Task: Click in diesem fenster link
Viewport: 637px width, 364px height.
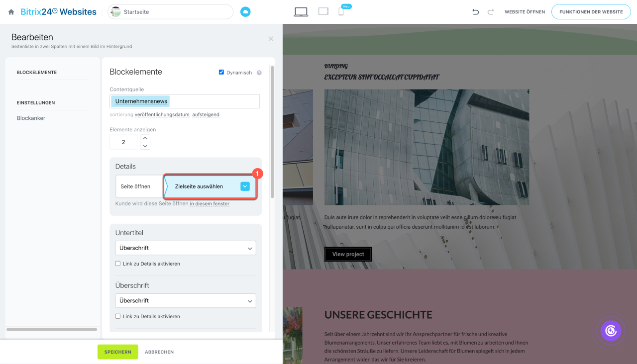Action: pos(210,204)
